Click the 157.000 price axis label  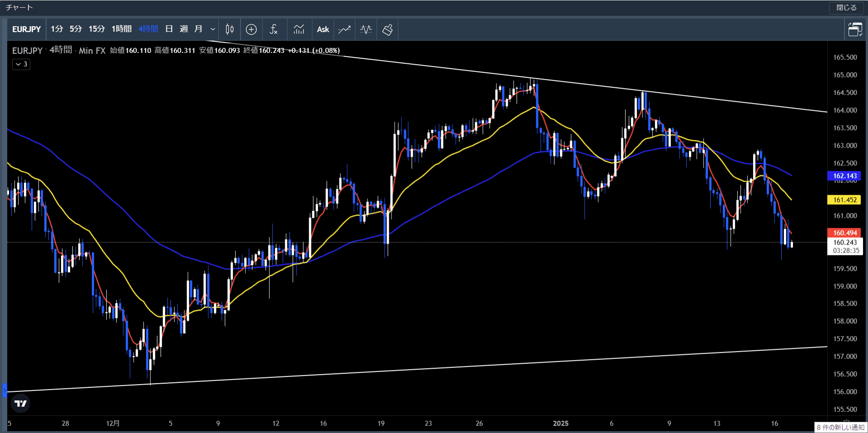coord(845,357)
